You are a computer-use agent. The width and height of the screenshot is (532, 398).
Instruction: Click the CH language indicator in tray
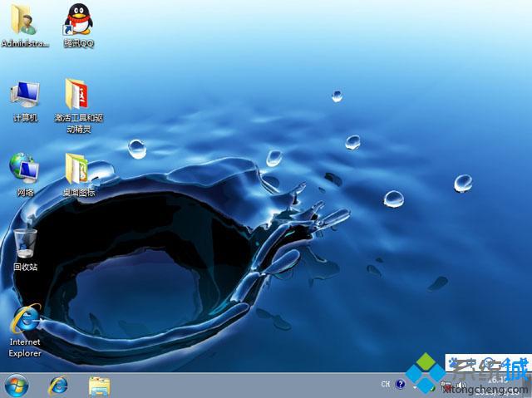[386, 384]
